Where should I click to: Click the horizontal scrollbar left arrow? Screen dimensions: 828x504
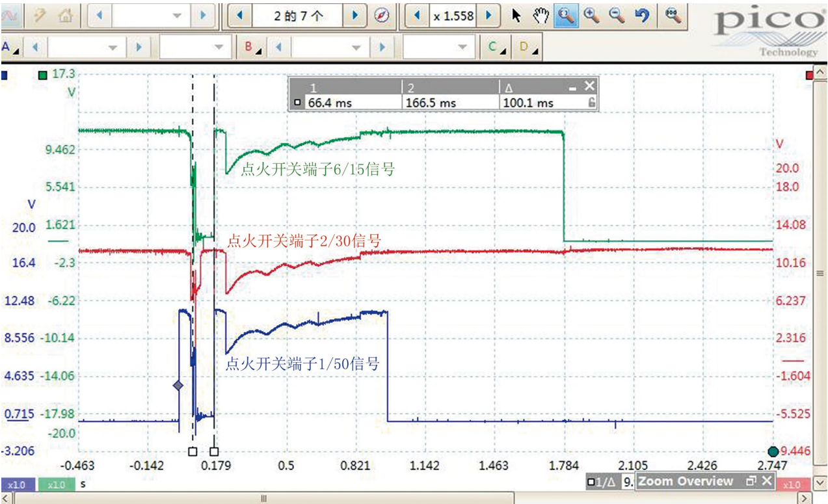coord(6,498)
